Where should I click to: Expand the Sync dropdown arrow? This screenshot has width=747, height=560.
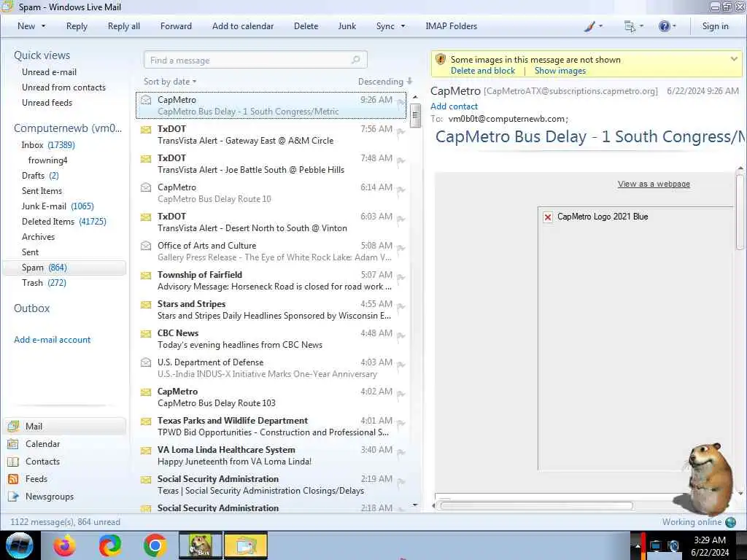[403, 26]
